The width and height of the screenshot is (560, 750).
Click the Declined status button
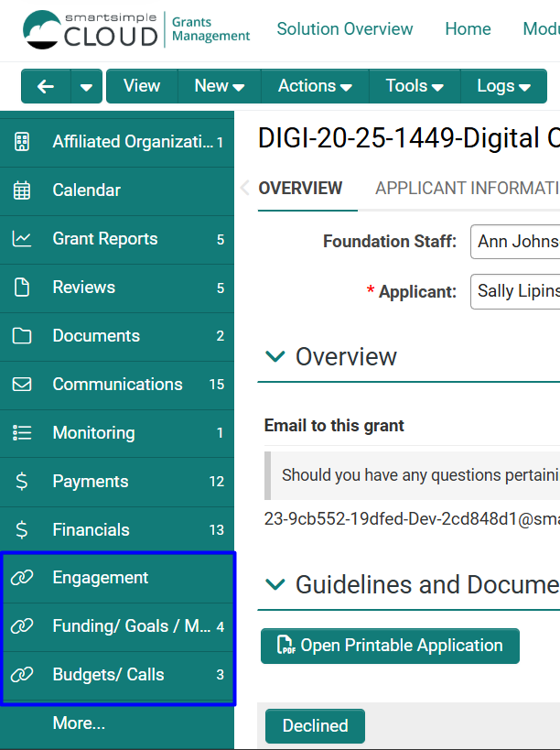click(x=315, y=725)
